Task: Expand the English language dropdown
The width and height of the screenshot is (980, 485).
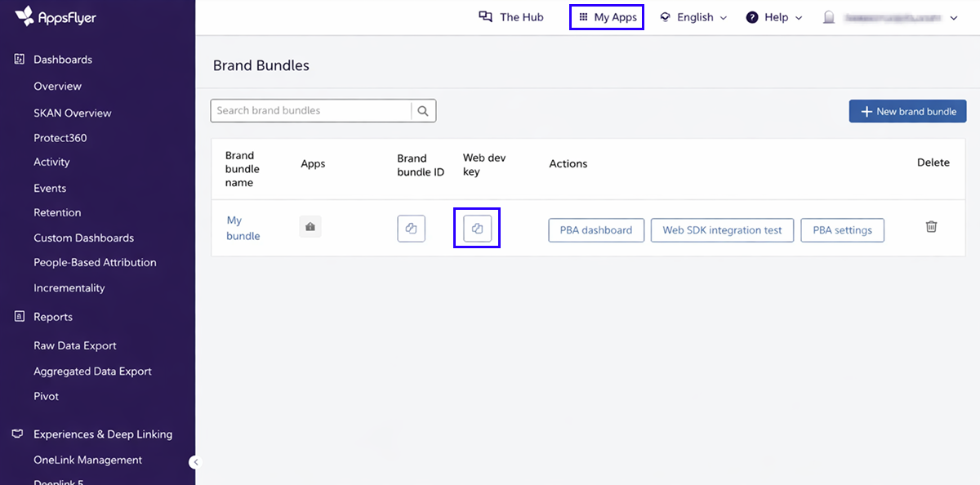Action: point(693,17)
